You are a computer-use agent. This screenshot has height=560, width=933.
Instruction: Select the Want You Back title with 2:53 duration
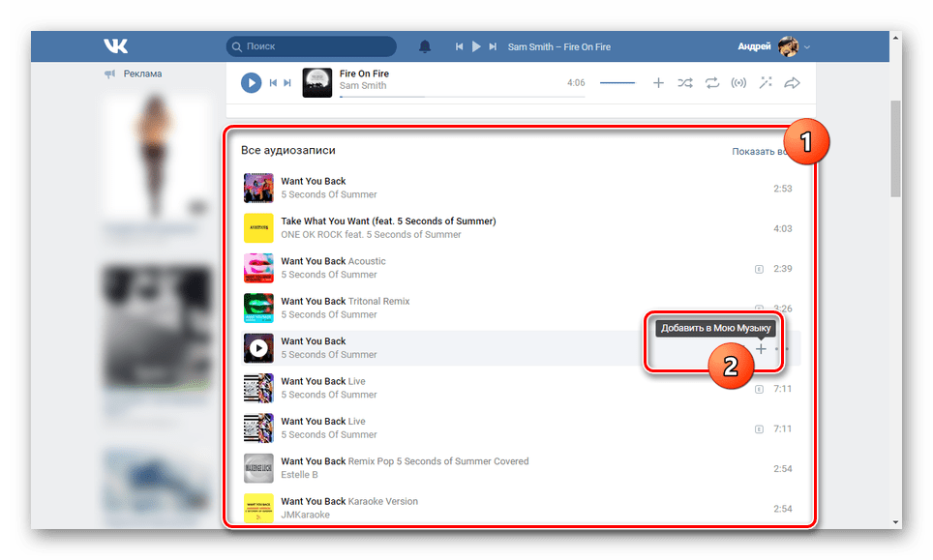click(x=313, y=181)
